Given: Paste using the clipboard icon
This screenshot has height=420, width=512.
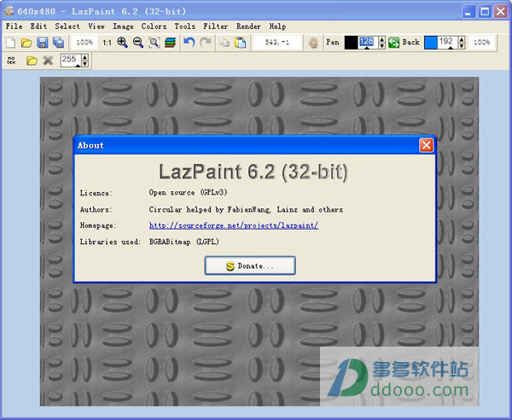Looking at the screenshot, I should click(x=241, y=43).
